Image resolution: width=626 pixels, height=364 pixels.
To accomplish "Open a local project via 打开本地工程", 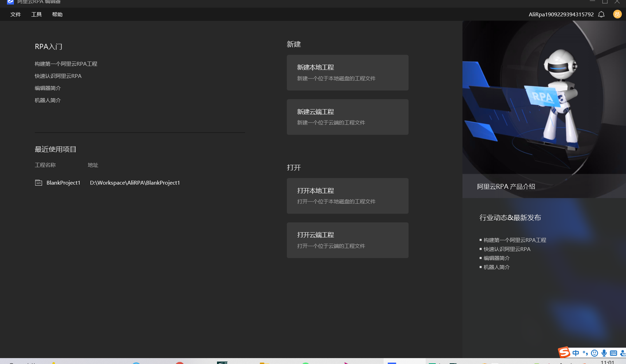I will 347,196.
